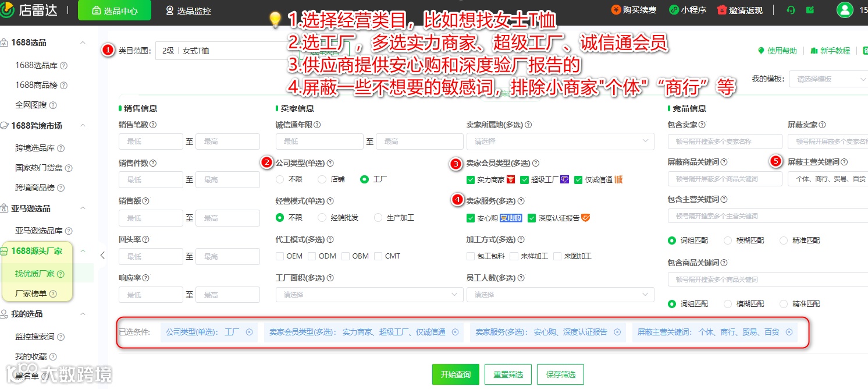Open the user avatar profile icon
Viewport: 868px width, 389px height.
tap(844, 10)
